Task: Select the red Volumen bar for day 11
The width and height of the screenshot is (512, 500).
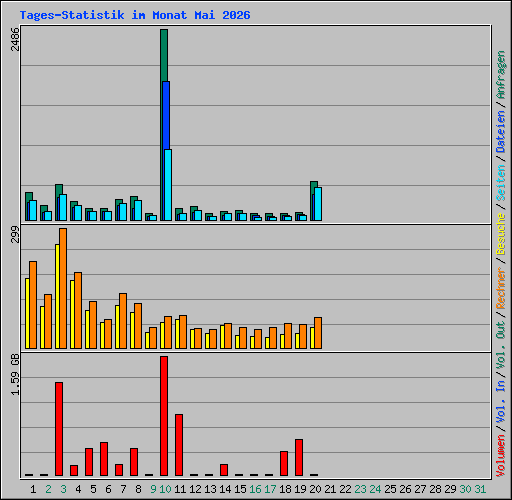Action: tap(179, 445)
